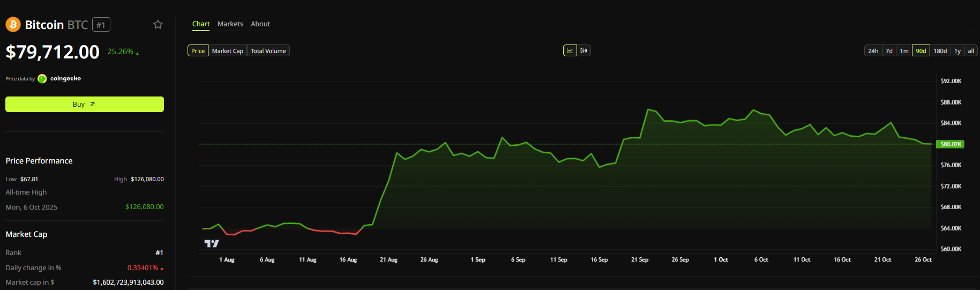Click the $60.00K y-axis label
Image resolution: width=980 pixels, height=290 pixels.
coord(951,249)
